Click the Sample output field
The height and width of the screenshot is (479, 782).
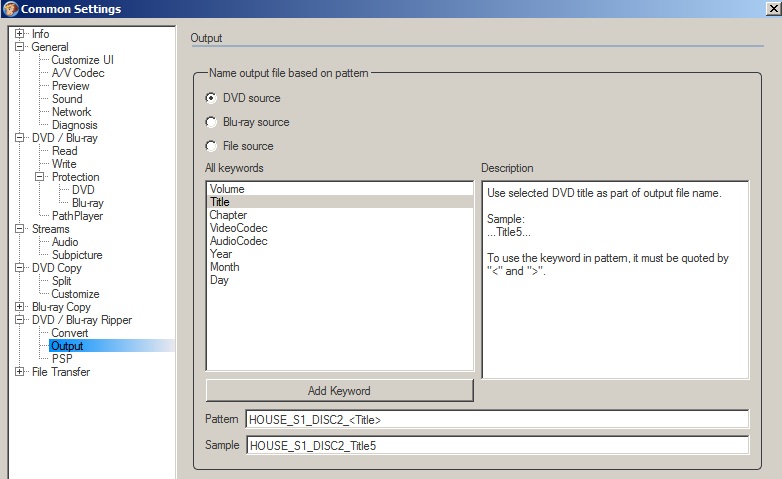497,446
